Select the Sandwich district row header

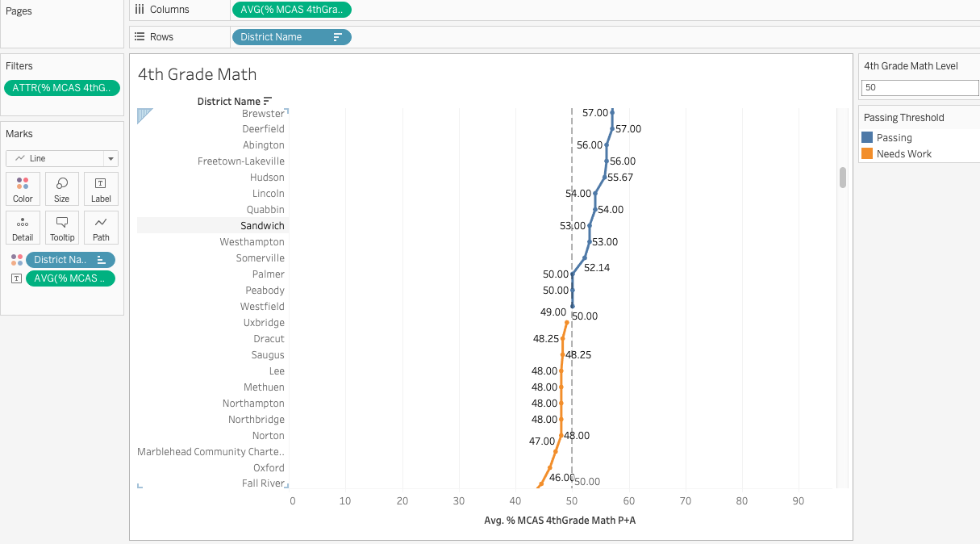[262, 226]
